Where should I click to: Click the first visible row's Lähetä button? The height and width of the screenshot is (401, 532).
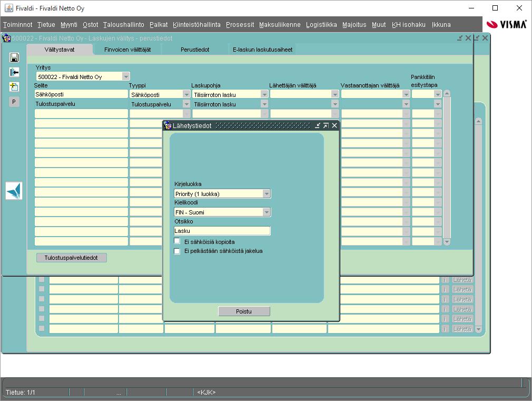point(462,280)
